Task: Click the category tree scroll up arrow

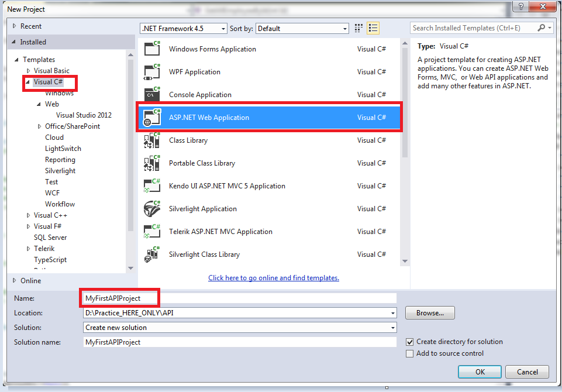Action: pos(130,55)
